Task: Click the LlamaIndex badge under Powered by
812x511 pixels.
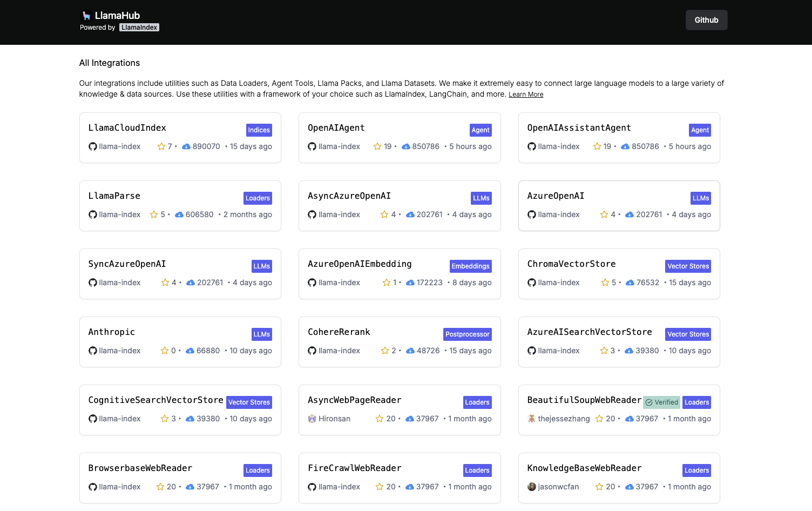Action: [x=139, y=28]
